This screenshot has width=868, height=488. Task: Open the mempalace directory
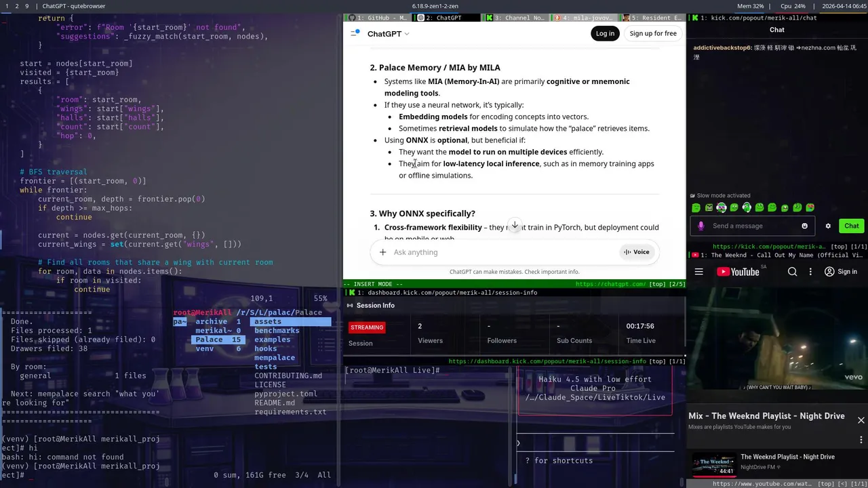[274, 358]
